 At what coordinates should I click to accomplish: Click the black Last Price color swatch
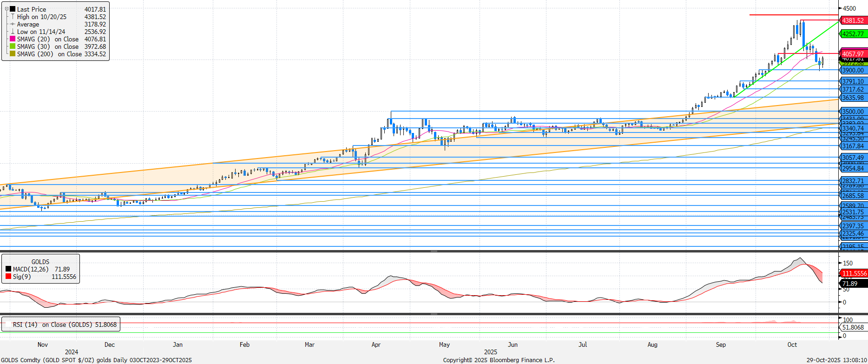coord(13,9)
